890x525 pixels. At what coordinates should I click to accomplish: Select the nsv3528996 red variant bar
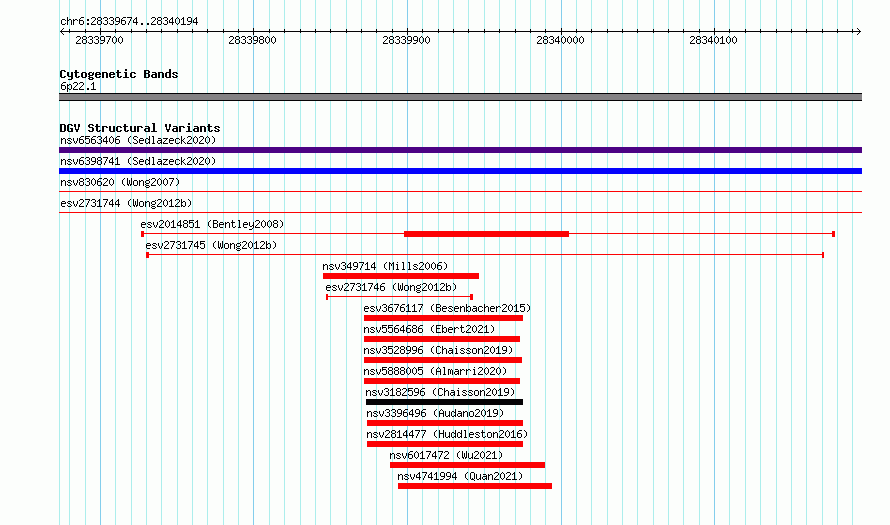pyautogui.click(x=443, y=360)
